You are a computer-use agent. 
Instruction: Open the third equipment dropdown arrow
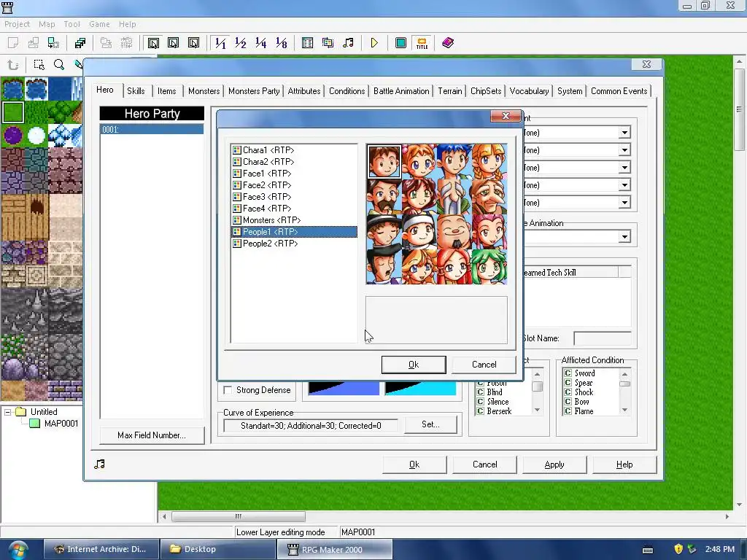click(624, 168)
